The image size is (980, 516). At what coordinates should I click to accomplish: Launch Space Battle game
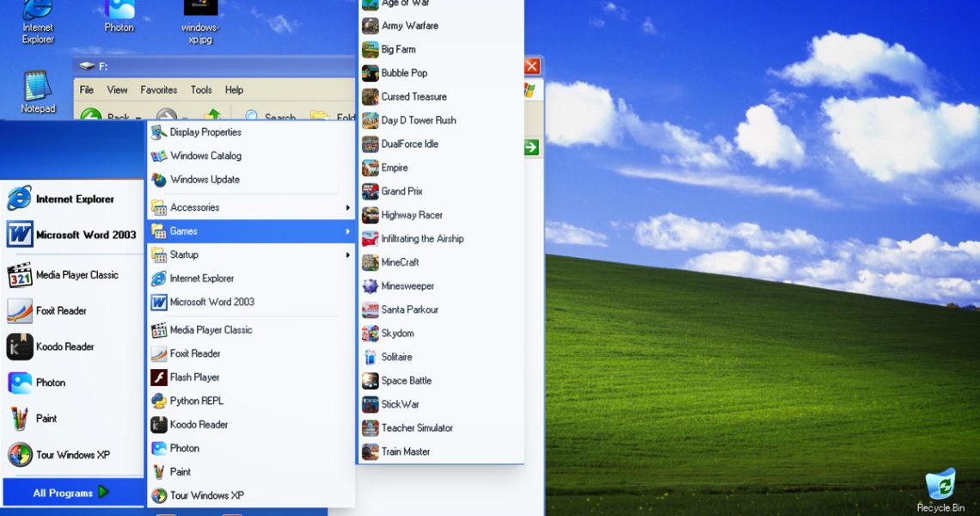[x=441, y=381]
